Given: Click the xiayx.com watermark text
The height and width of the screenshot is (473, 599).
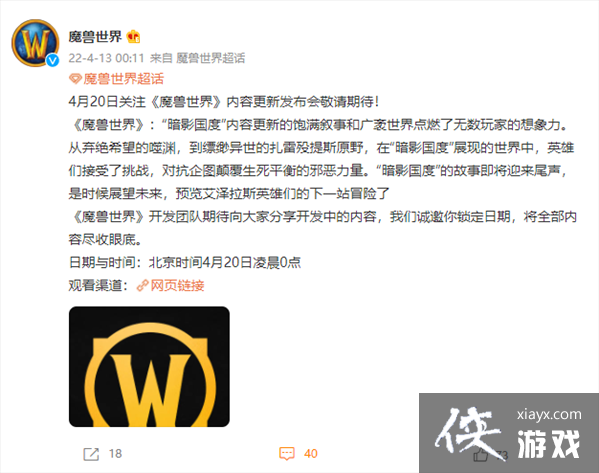Looking at the screenshot, I should (x=549, y=414).
